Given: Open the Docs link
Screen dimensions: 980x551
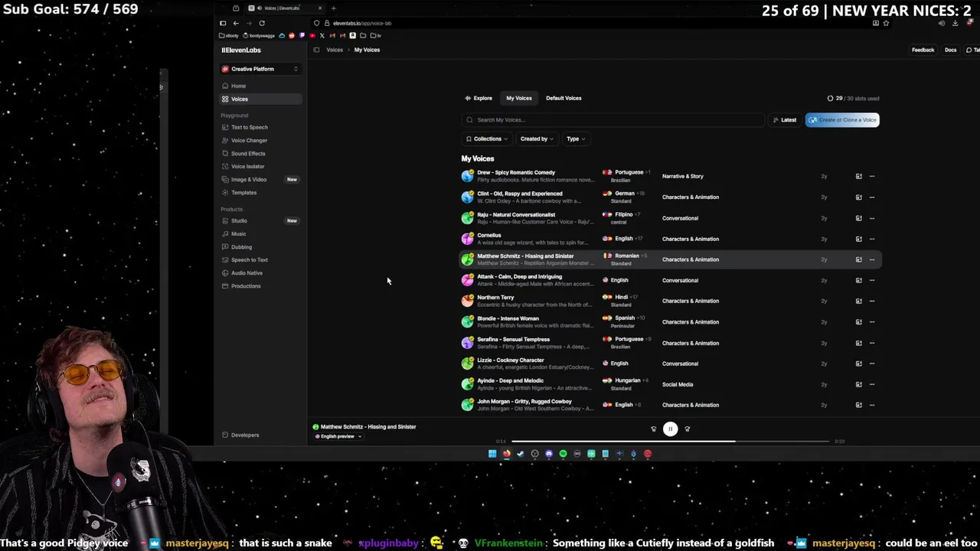Looking at the screenshot, I should click(x=950, y=50).
